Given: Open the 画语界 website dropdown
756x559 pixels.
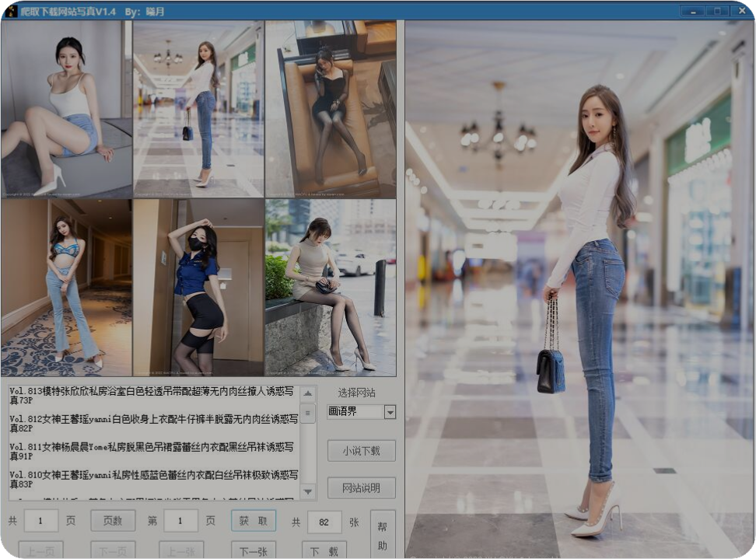Looking at the screenshot, I should 390,412.
